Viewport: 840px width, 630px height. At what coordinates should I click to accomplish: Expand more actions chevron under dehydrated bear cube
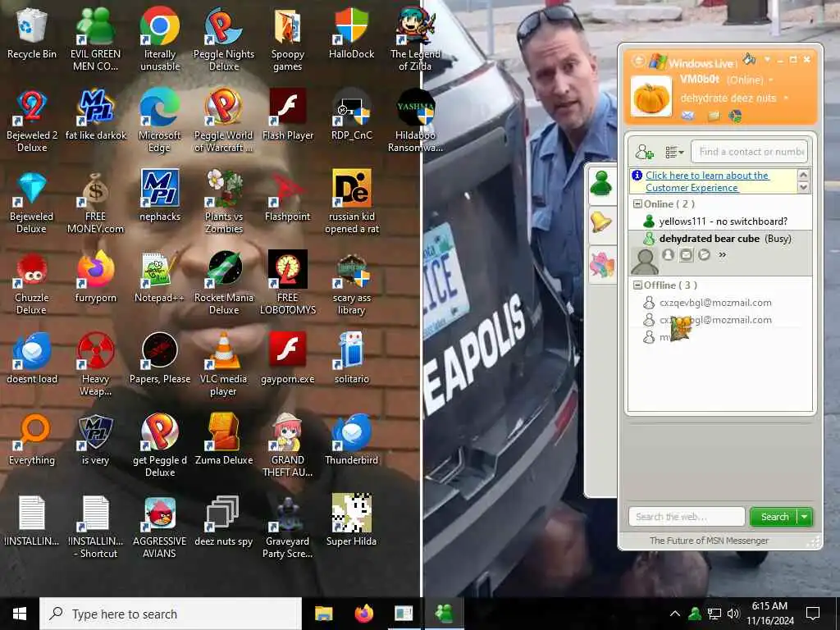click(x=722, y=255)
